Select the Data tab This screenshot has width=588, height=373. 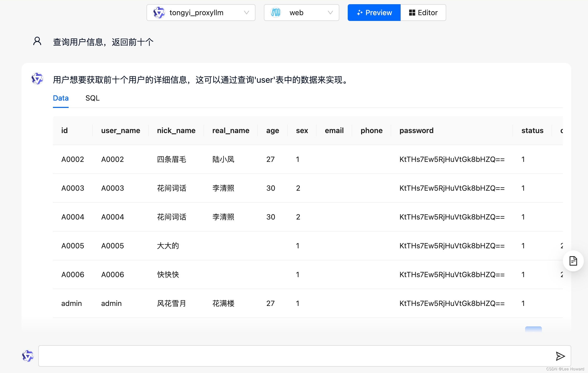pos(61,98)
